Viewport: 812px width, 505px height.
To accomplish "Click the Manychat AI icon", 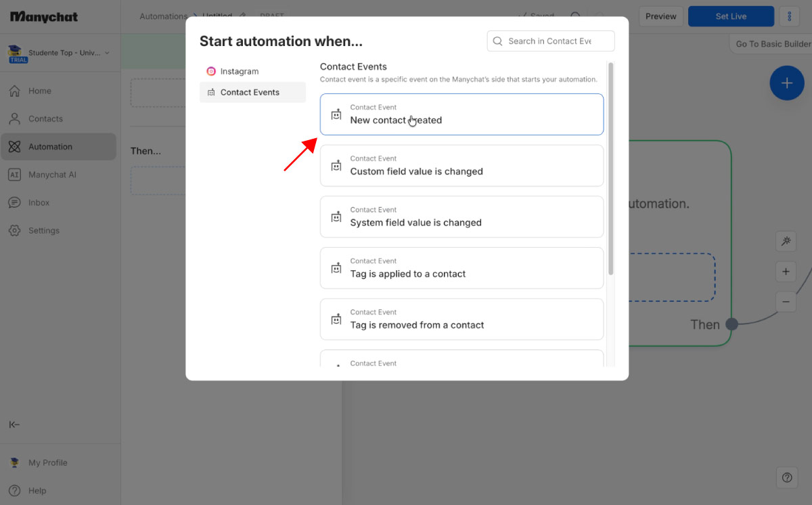I will click(14, 175).
